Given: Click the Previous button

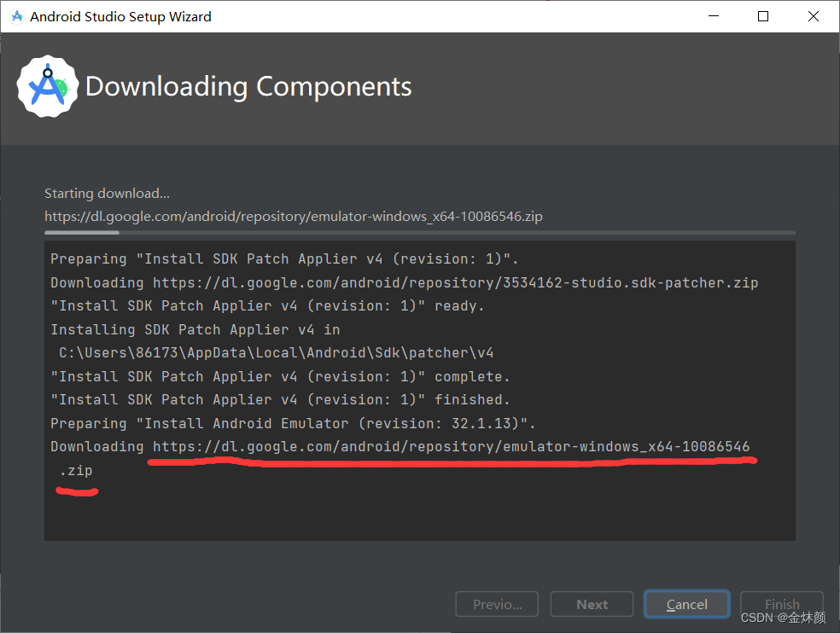Looking at the screenshot, I should pyautogui.click(x=497, y=604).
